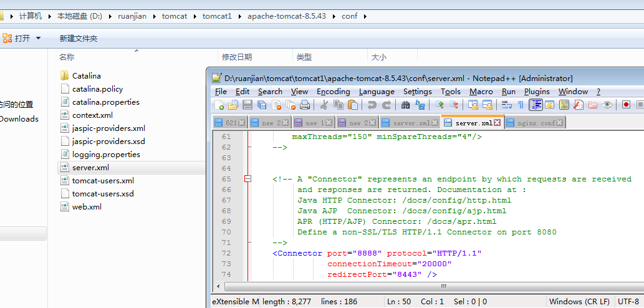
Task: Sort Explorer files by 大小 column
Action: (x=379, y=57)
